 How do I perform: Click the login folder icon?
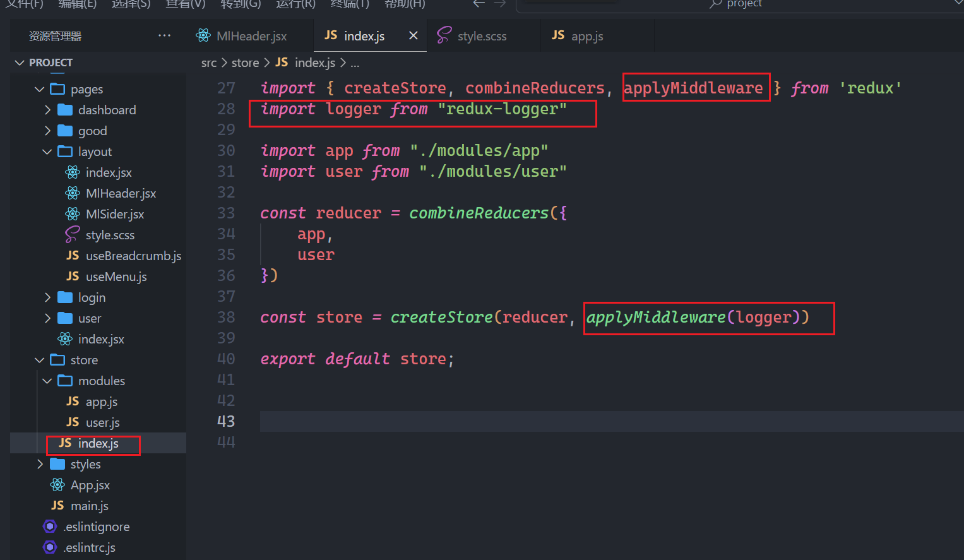pyautogui.click(x=65, y=297)
